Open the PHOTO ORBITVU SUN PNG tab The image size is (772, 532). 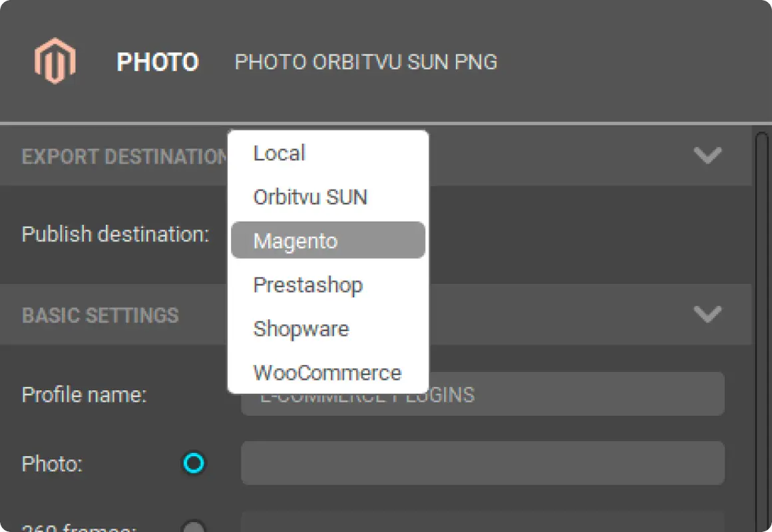click(x=366, y=62)
